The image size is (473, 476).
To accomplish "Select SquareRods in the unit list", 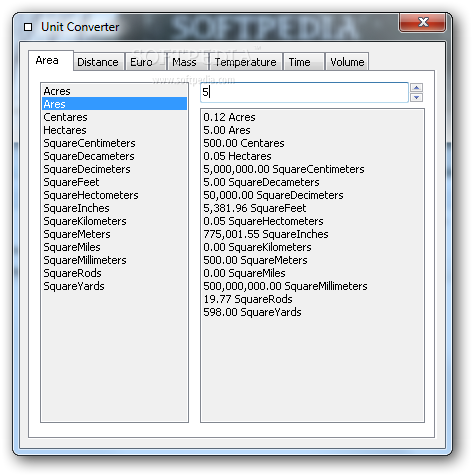I will 114,273.
